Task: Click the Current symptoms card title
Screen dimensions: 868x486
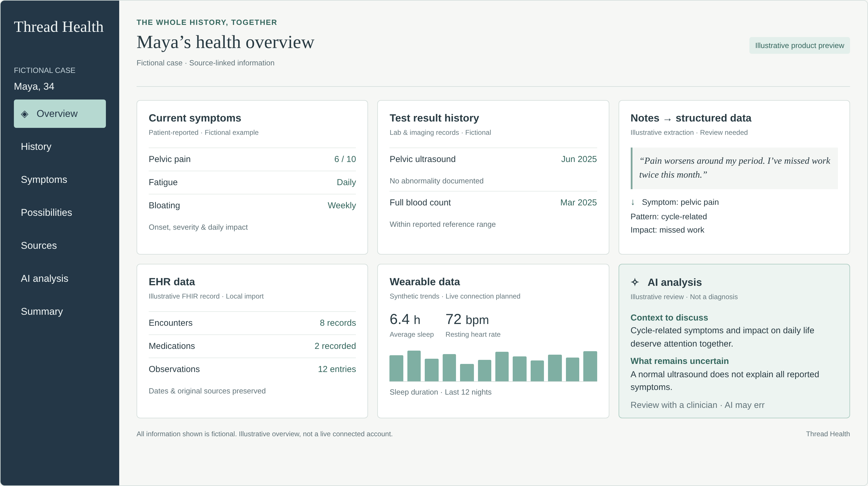Action: pos(195,118)
